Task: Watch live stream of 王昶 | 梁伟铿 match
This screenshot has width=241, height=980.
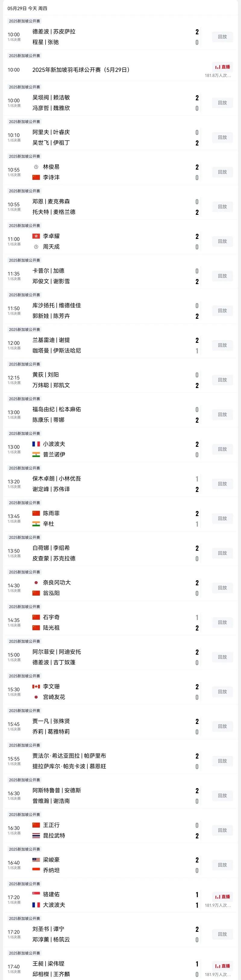Action: 222,966
